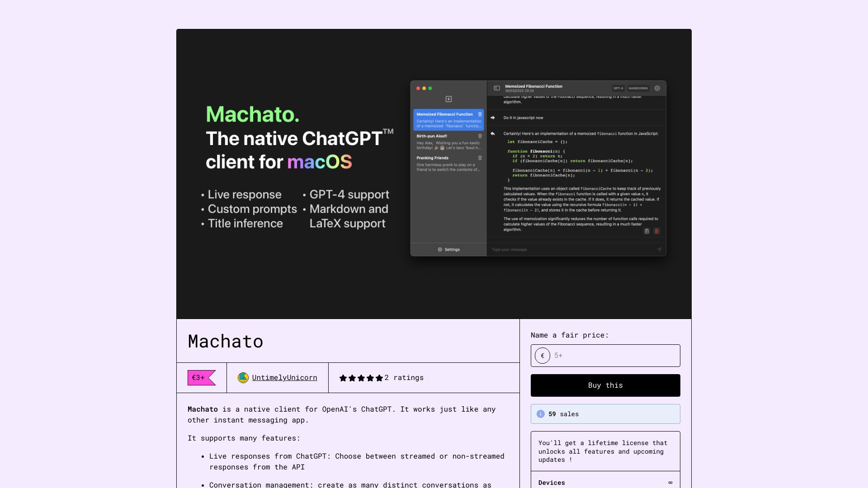Click the sidebar toggle icon in preview header
Screen dimensions: 868x488
pos(497,88)
